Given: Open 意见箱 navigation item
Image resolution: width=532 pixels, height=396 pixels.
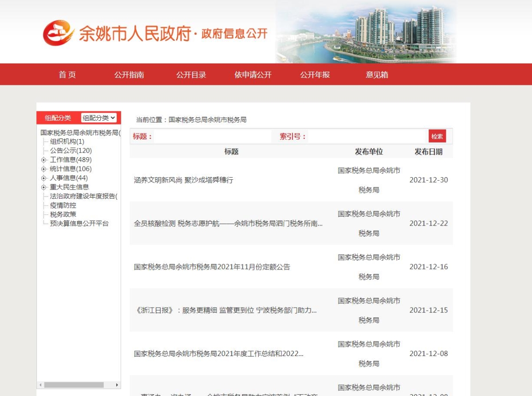Looking at the screenshot, I should [x=377, y=75].
